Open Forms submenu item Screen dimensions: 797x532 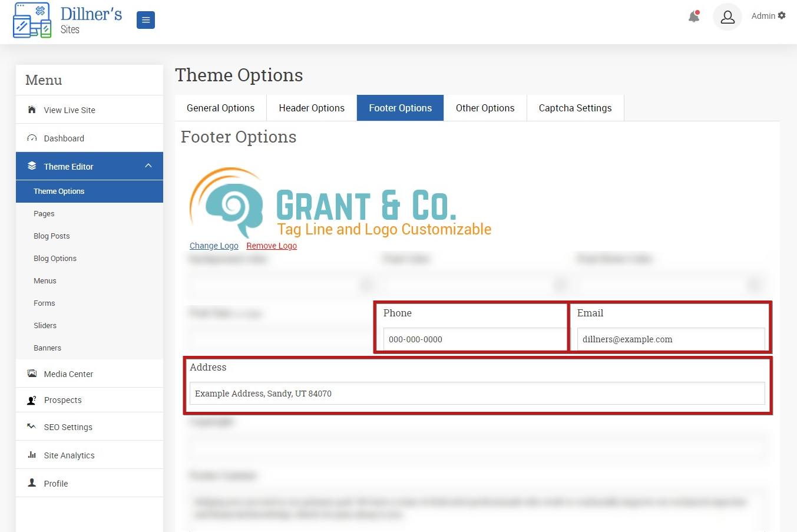(x=90, y=303)
